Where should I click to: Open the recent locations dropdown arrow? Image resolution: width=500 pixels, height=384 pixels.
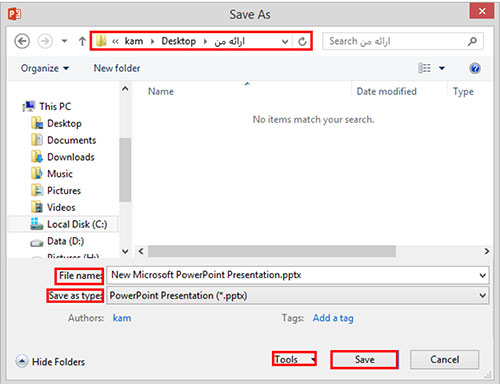[x=64, y=41]
